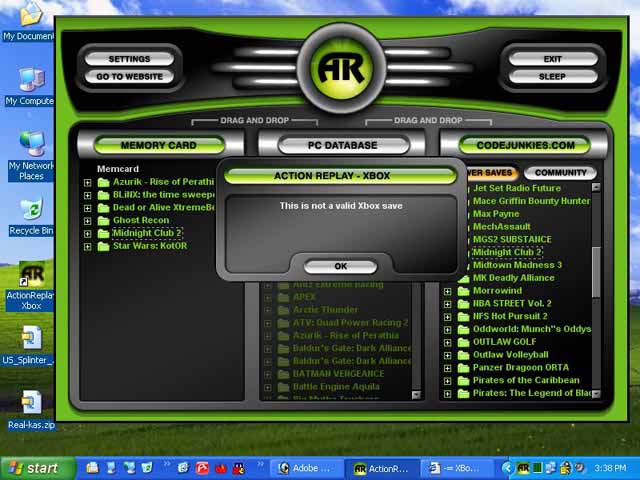Switch to the MEMORY CARD tab
640x480 pixels.
(x=159, y=145)
